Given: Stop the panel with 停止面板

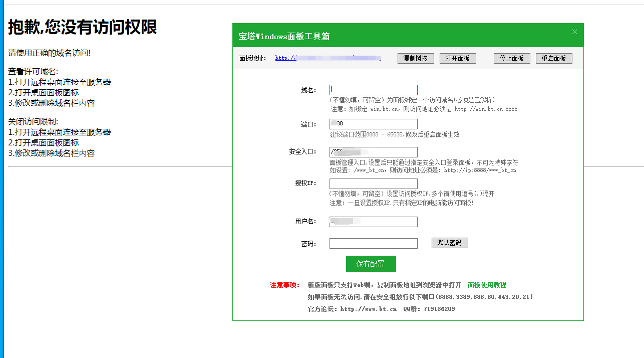Looking at the screenshot, I should [512, 59].
